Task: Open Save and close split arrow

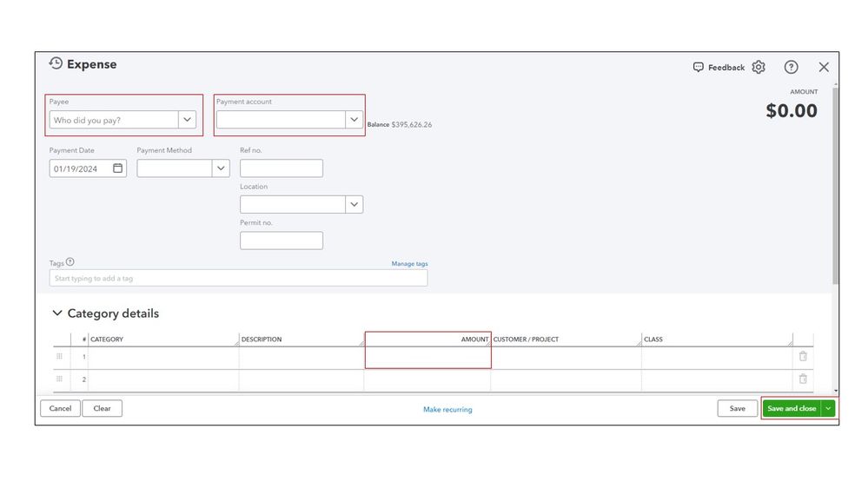Action: [x=828, y=408]
